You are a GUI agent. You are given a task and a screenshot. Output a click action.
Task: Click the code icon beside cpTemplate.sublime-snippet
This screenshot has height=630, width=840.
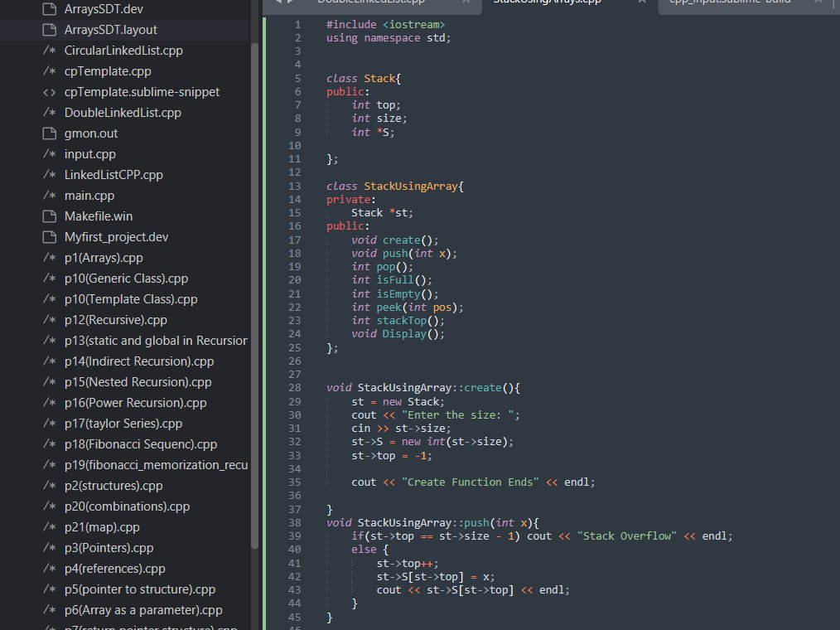point(49,92)
